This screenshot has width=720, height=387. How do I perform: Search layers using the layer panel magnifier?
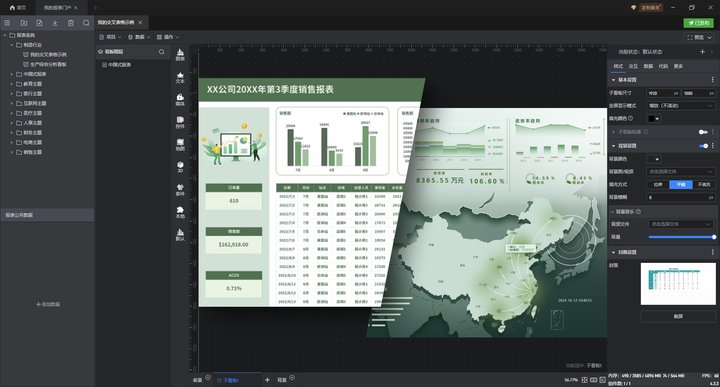click(x=162, y=52)
